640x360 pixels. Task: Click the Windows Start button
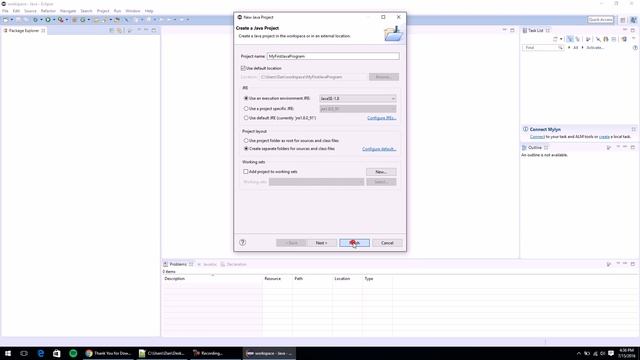coord(8,353)
